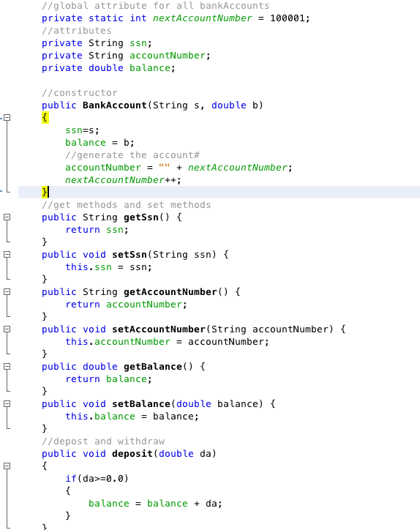Image resolution: width=420 pixels, height=530 pixels.
Task: Click the nextAccountNumber++ statement
Action: [123, 179]
